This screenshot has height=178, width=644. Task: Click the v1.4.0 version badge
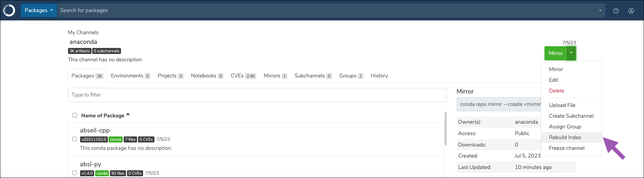tap(87, 173)
